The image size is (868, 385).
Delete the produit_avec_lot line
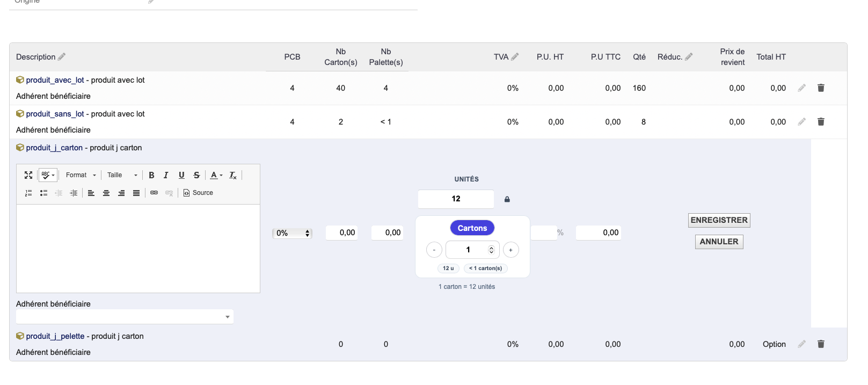coord(821,88)
